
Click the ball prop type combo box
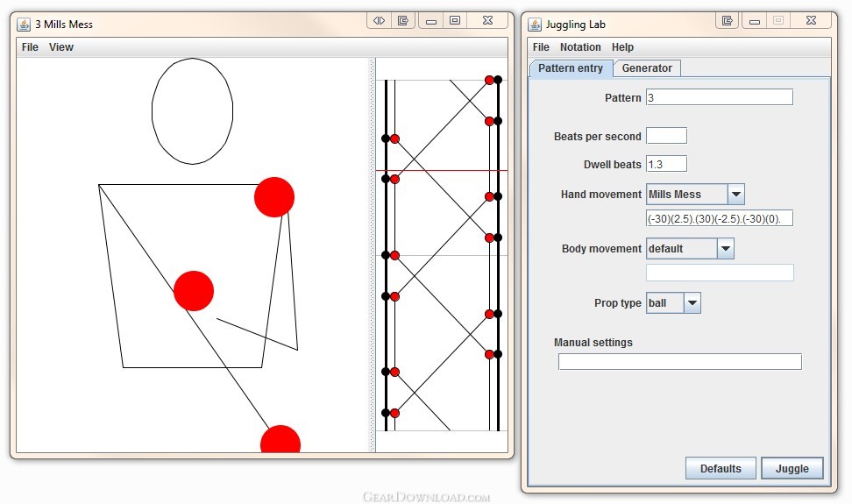click(x=673, y=303)
